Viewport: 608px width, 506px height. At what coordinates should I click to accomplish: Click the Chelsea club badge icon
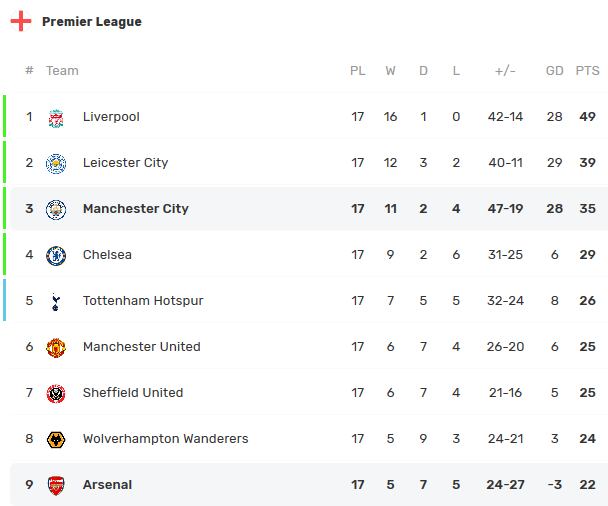[x=56, y=255]
